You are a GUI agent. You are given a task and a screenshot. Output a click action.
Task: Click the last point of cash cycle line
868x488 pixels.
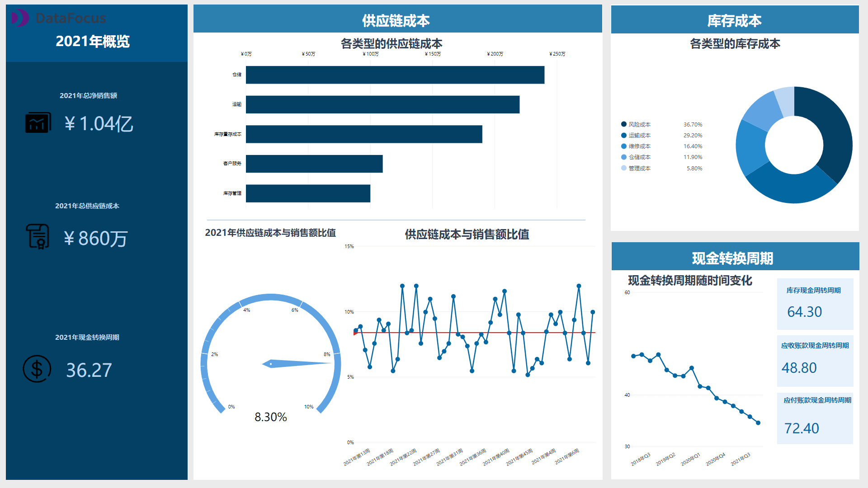coord(758,423)
